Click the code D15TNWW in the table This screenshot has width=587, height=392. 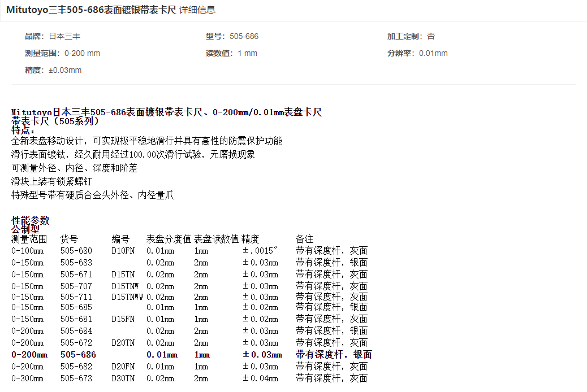[x=127, y=297]
